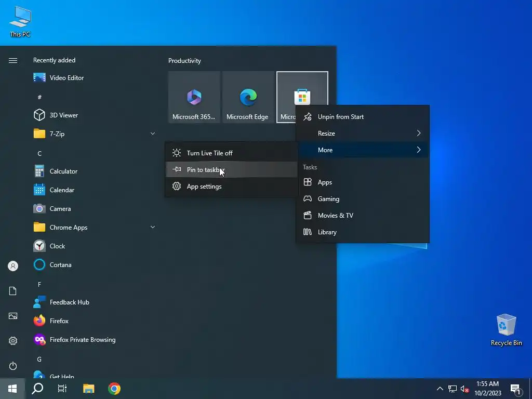532x399 pixels.
Task: Click the # section header
Action: [x=39, y=97]
